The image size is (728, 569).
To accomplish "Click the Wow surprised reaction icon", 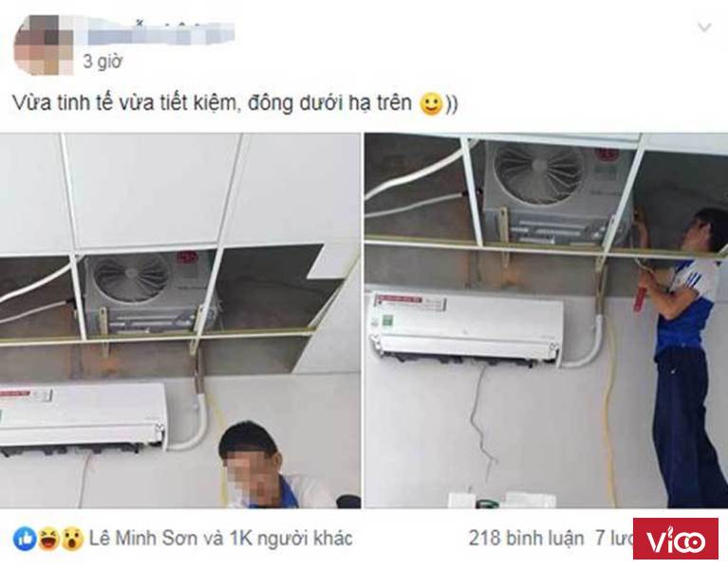I will pos(72,539).
